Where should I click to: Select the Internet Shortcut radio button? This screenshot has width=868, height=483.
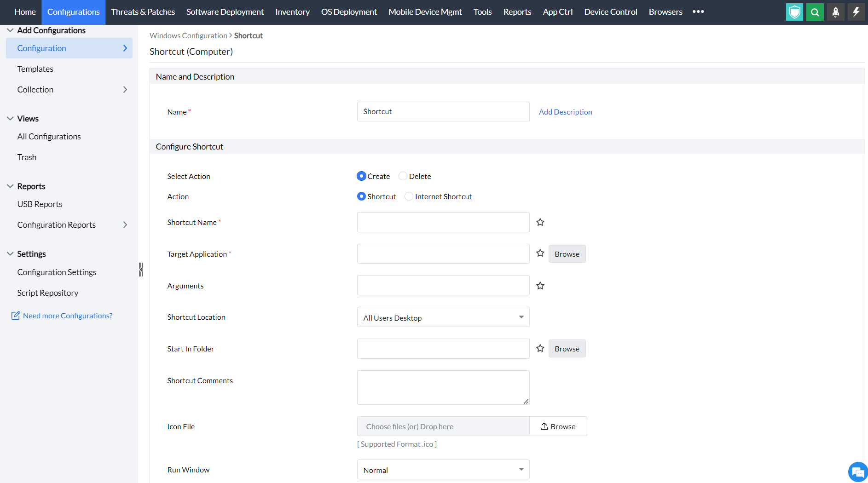(x=409, y=196)
